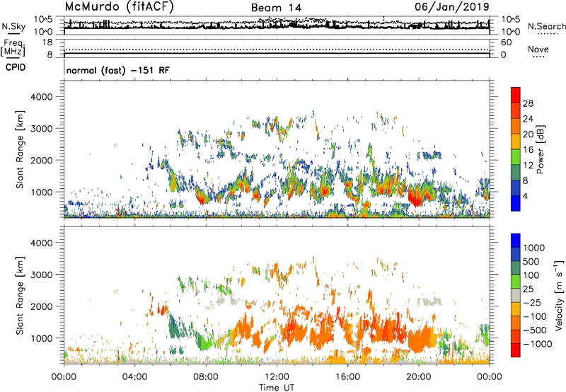566x392 pixels.
Task: Pick the gray -25 to 25 velocity segment
Action: (x=516, y=296)
